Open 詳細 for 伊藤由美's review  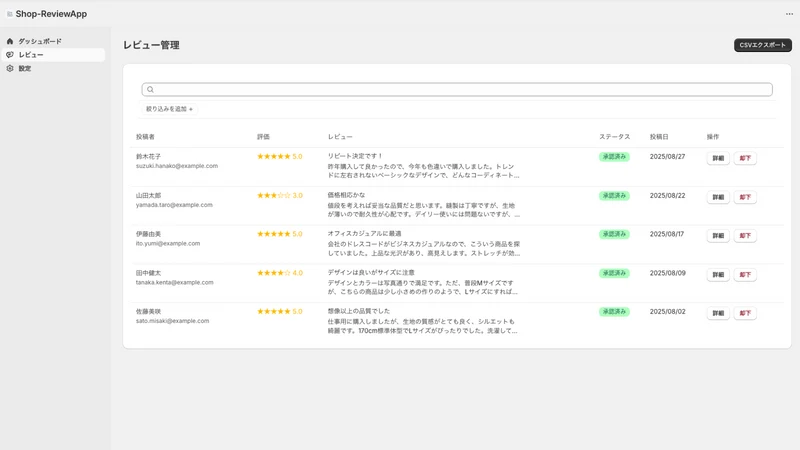point(718,236)
